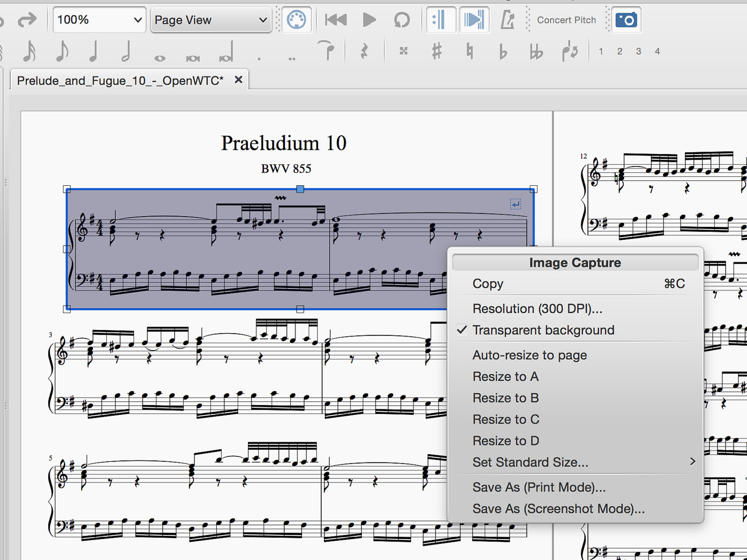Click flip direction icon

(570, 51)
